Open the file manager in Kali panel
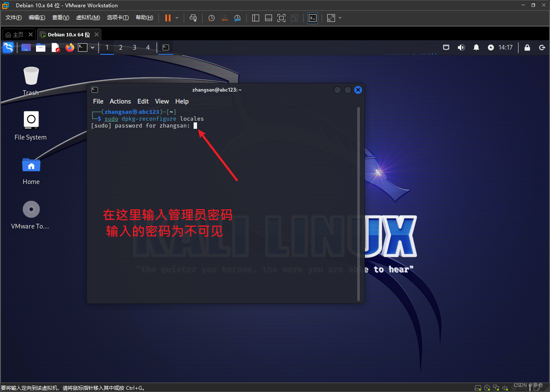 pyautogui.click(x=41, y=48)
